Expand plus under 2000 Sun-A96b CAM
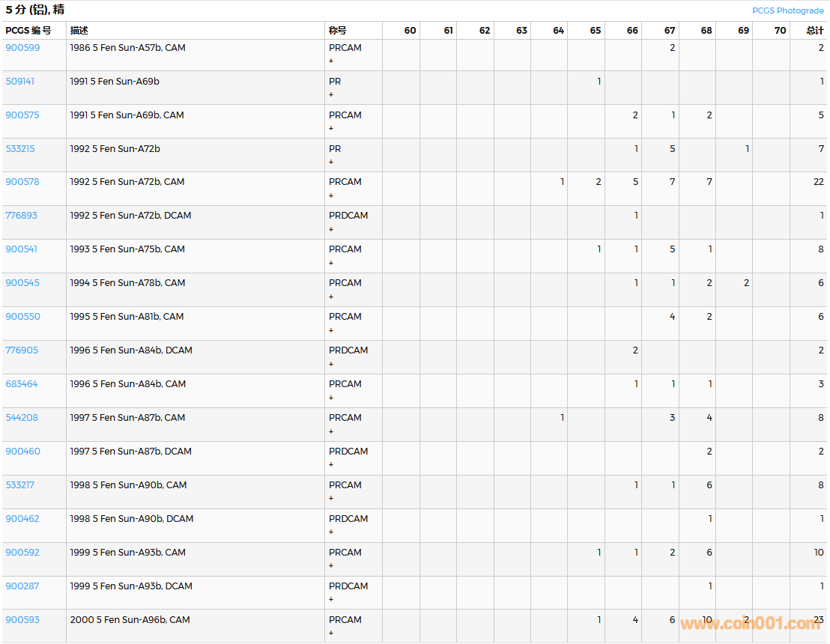Screen dimensions: 830x644 click(x=331, y=634)
